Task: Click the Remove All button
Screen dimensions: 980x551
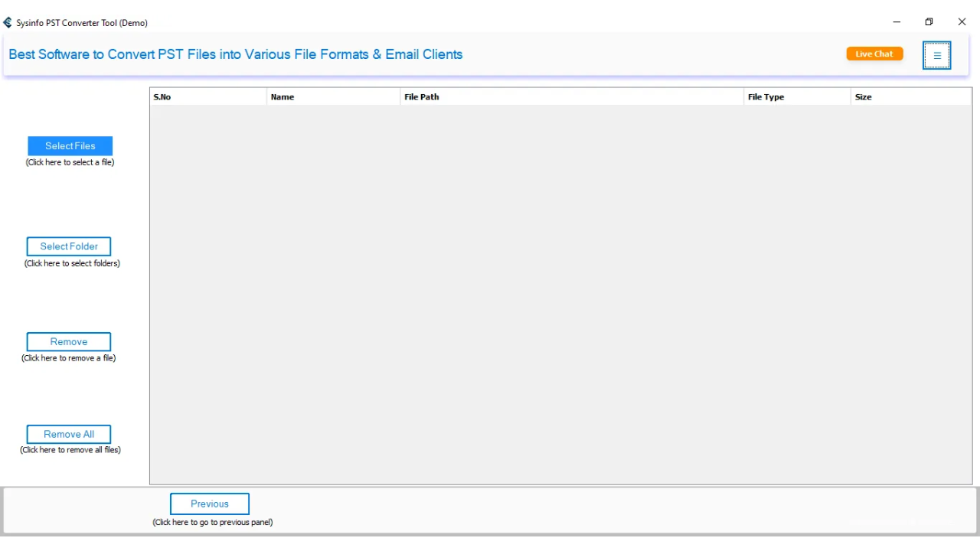Action: [x=69, y=434]
